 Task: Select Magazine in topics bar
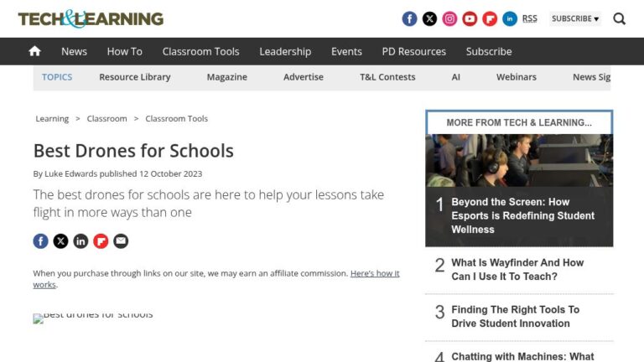226,77
